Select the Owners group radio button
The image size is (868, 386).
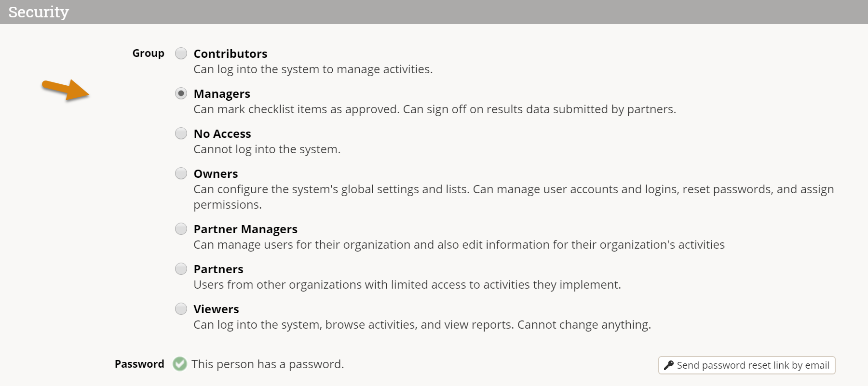(181, 173)
